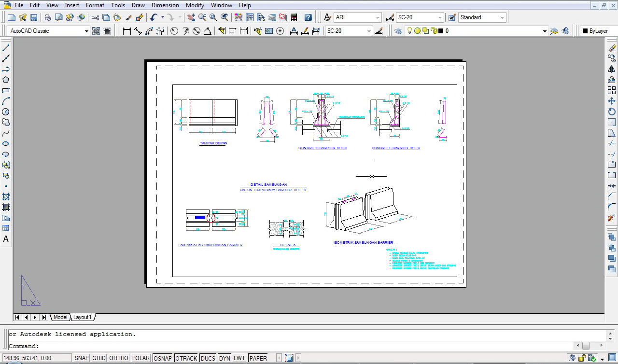Enable ORTHO mode in the status bar
This screenshot has height=364, width=618.
118,358
